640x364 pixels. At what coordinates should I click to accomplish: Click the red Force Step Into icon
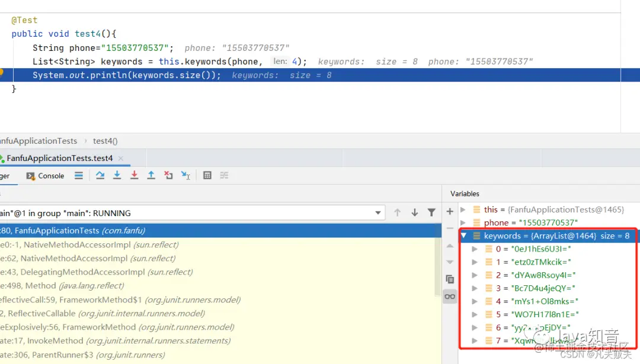point(134,175)
